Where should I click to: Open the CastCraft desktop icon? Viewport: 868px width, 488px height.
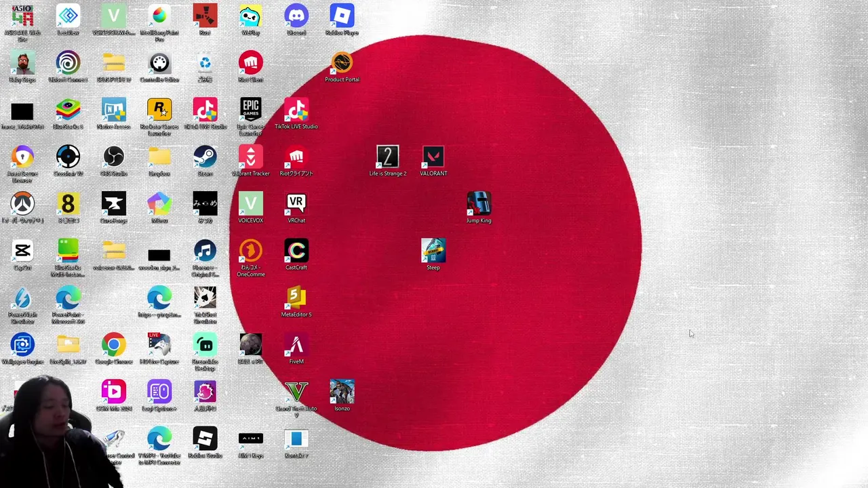click(x=296, y=251)
